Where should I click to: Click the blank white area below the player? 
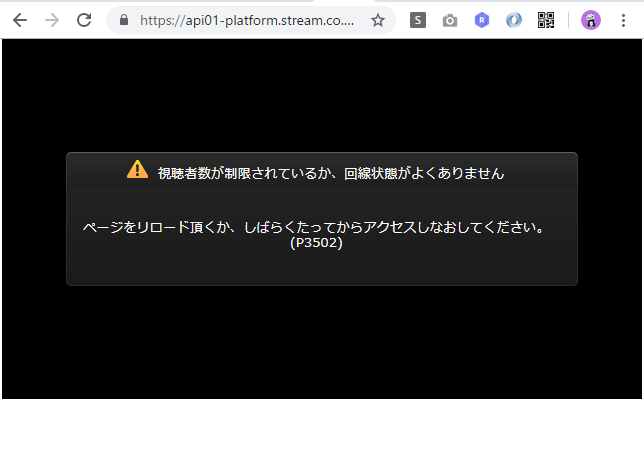[322, 434]
